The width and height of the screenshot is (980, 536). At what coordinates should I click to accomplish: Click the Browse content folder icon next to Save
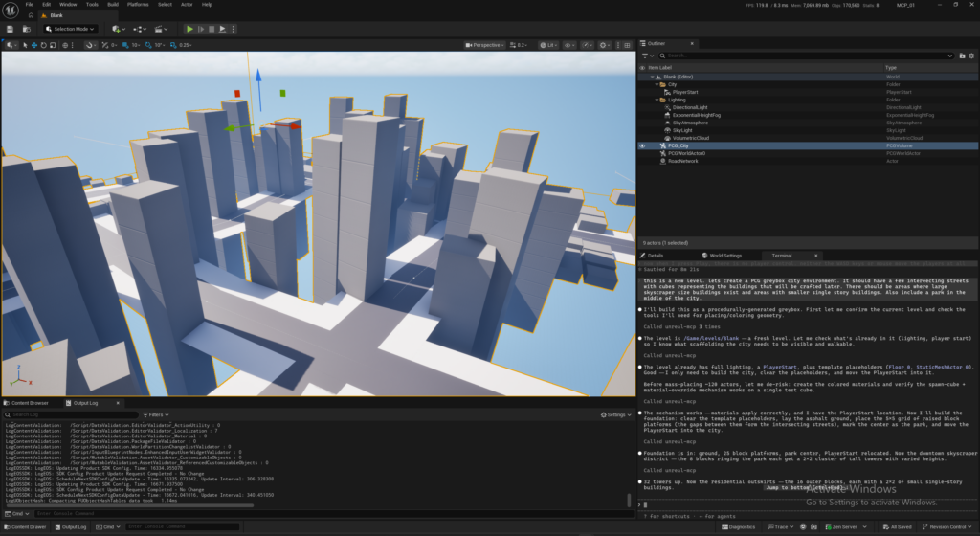[x=26, y=29]
